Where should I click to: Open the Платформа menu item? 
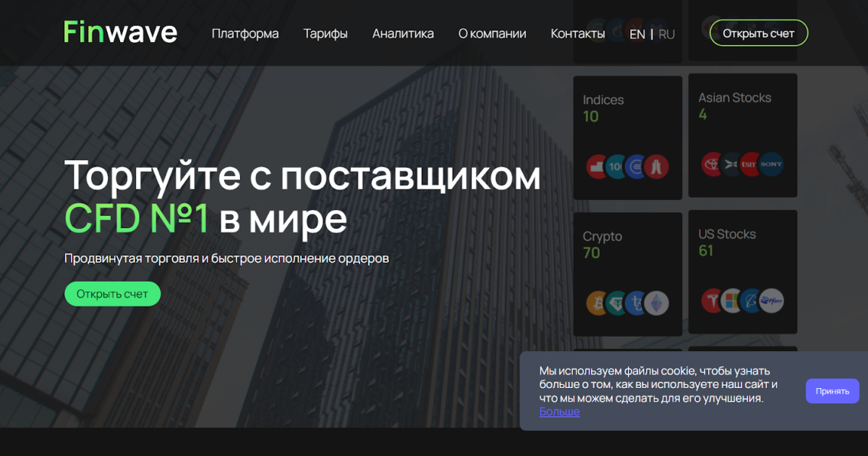click(x=245, y=33)
